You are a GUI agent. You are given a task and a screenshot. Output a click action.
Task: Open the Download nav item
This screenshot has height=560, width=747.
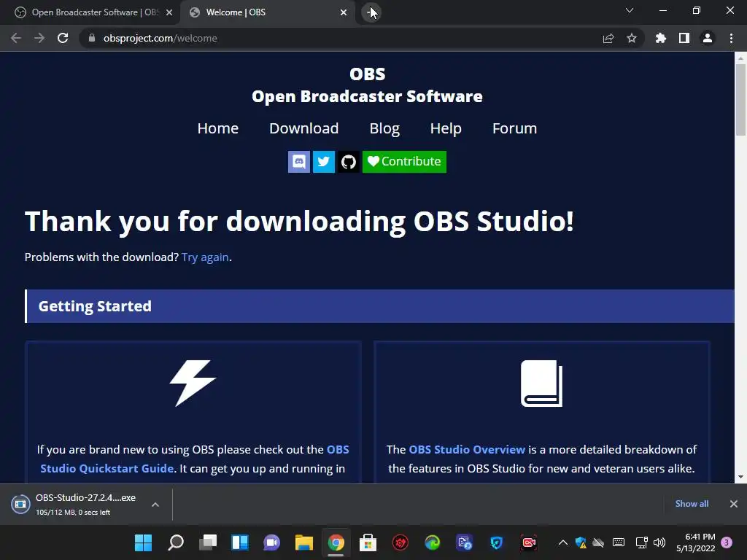click(304, 128)
